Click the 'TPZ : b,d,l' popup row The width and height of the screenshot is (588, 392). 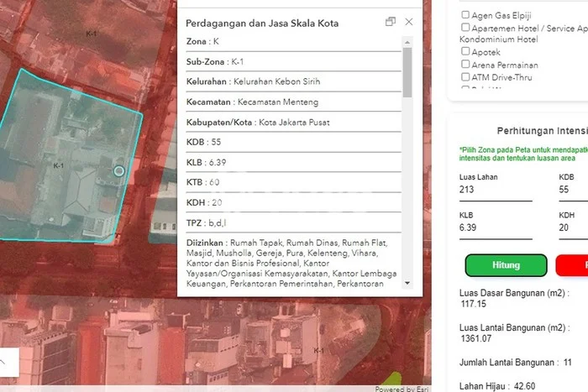coord(293,223)
